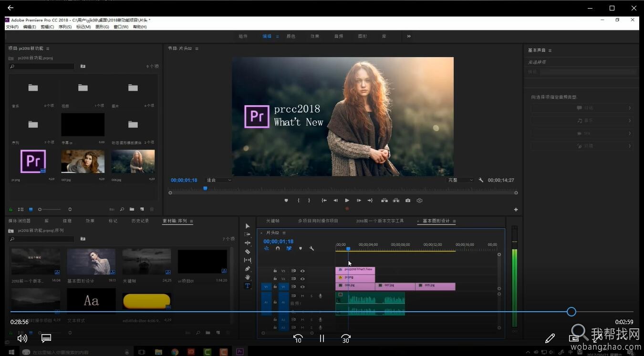Select the Razor tool
This screenshot has height=356, width=644.
tap(247, 252)
